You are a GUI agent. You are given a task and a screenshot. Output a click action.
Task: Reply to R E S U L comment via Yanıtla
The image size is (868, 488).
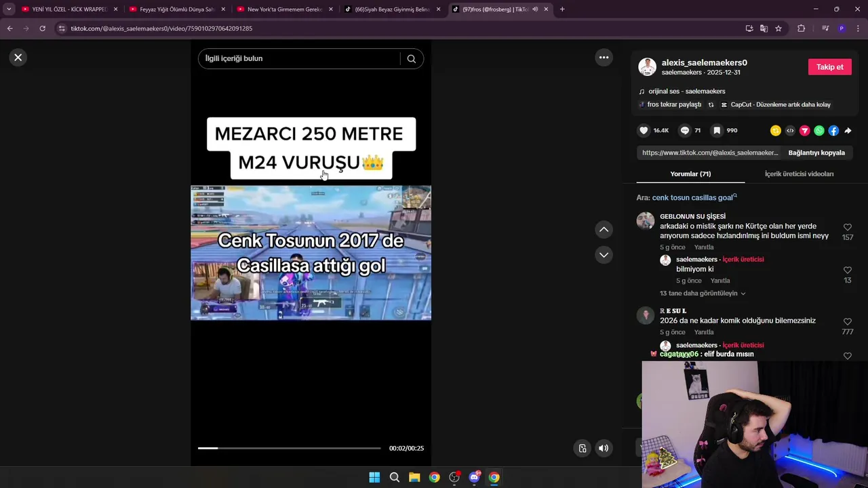(x=703, y=332)
